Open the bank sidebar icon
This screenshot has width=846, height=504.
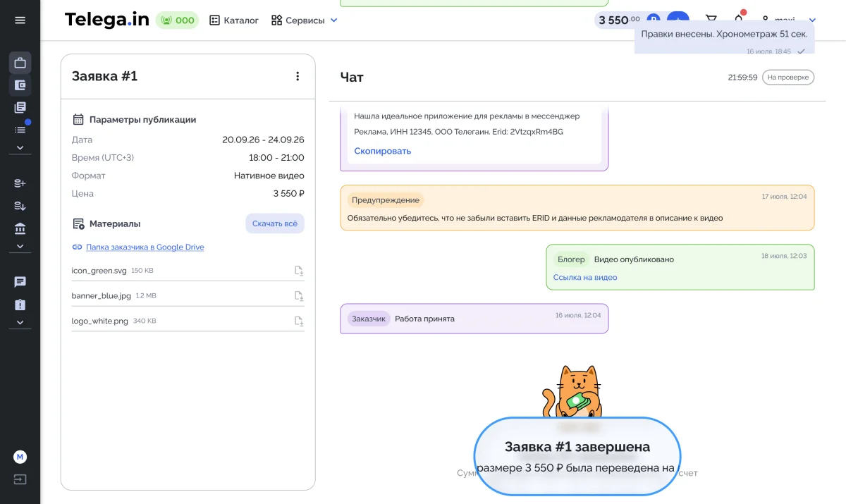(20, 228)
